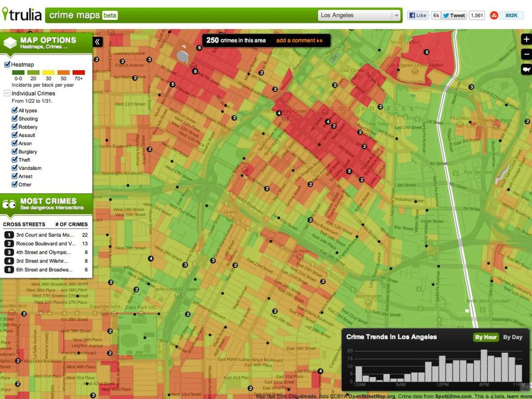
Task: Click the 6k Facebook like count
Action: (x=436, y=15)
